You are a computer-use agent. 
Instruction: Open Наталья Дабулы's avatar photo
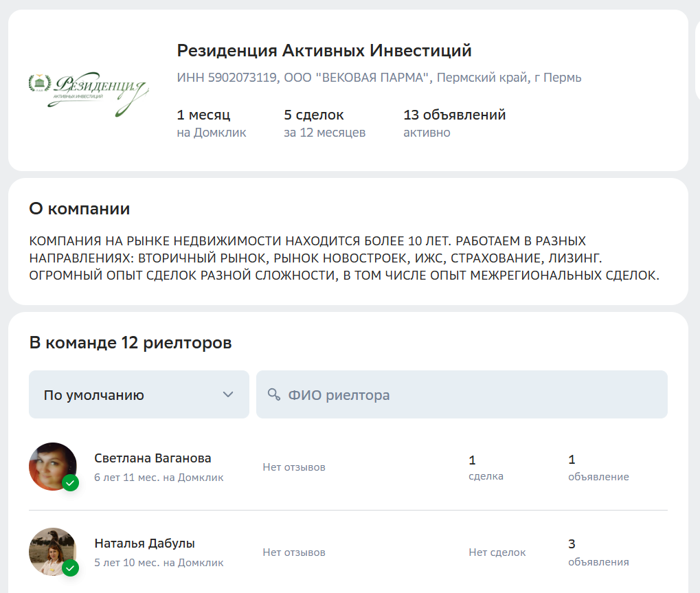[x=52, y=550]
